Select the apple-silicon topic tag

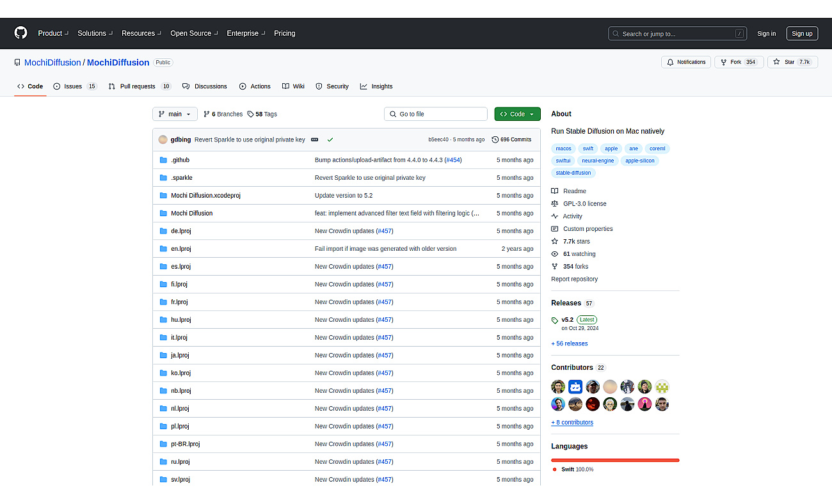tap(640, 161)
